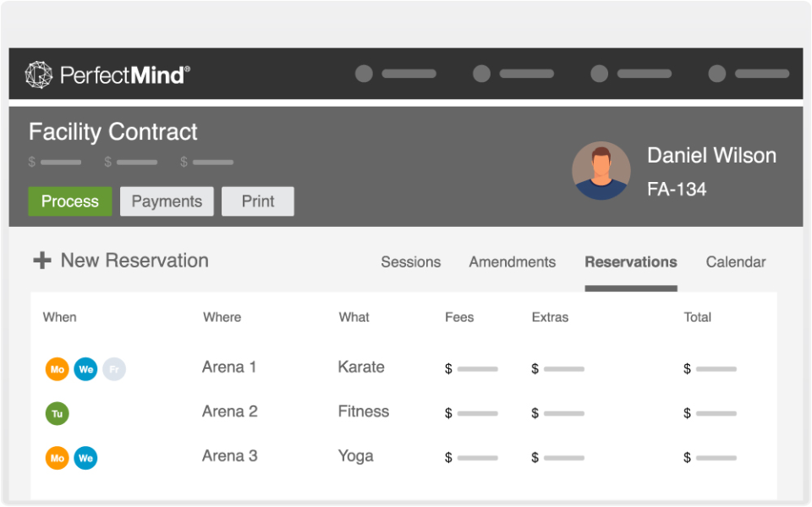
Task: Click the When column header
Action: [x=59, y=317]
